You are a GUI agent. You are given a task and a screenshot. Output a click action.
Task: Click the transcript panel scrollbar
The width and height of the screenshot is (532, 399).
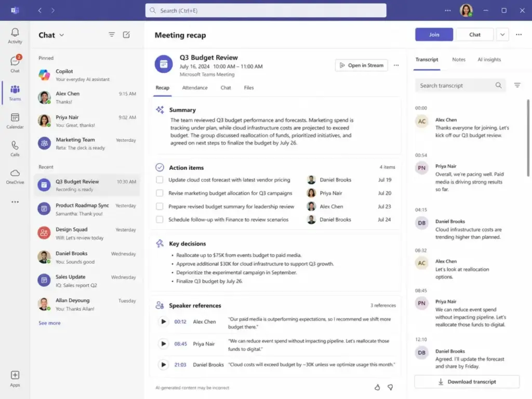528,138
